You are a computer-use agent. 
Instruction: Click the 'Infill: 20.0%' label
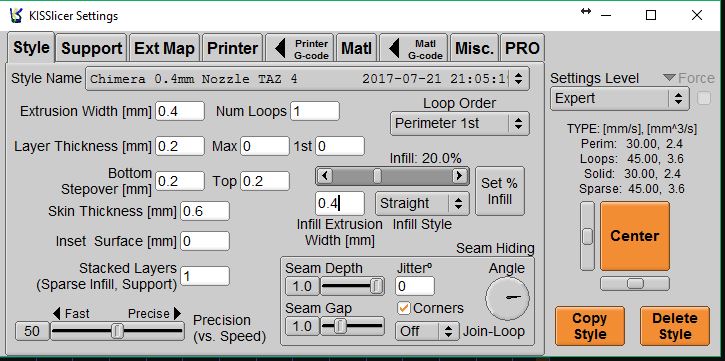click(425, 159)
